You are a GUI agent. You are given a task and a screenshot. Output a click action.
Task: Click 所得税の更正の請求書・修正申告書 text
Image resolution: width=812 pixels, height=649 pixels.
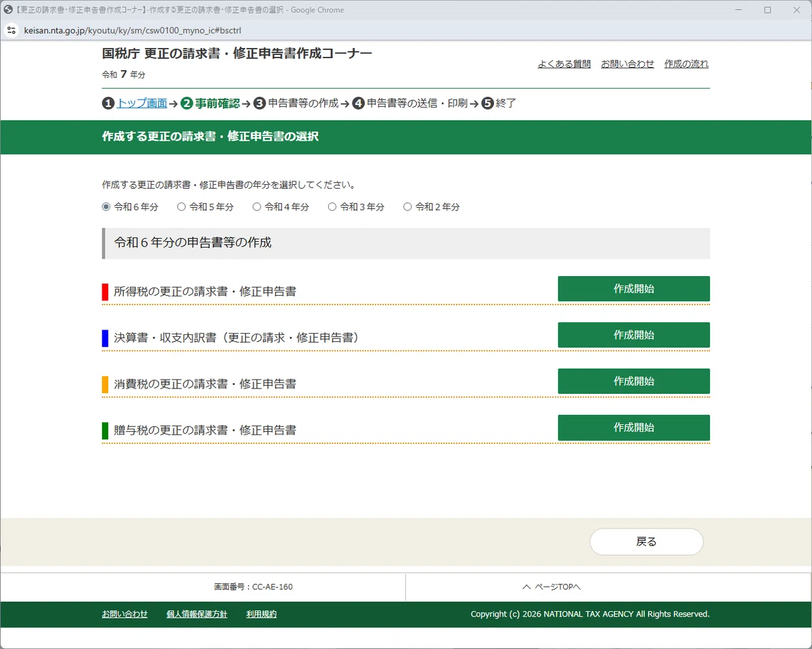click(205, 292)
